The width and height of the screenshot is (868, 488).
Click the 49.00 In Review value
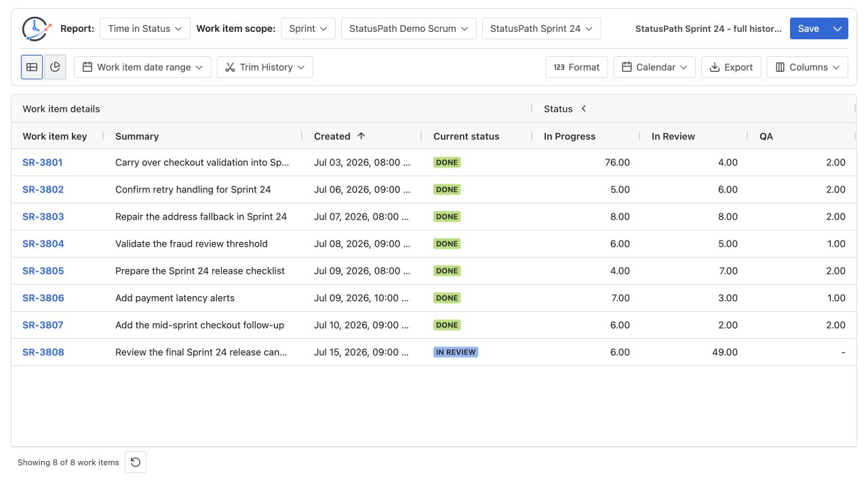(725, 352)
